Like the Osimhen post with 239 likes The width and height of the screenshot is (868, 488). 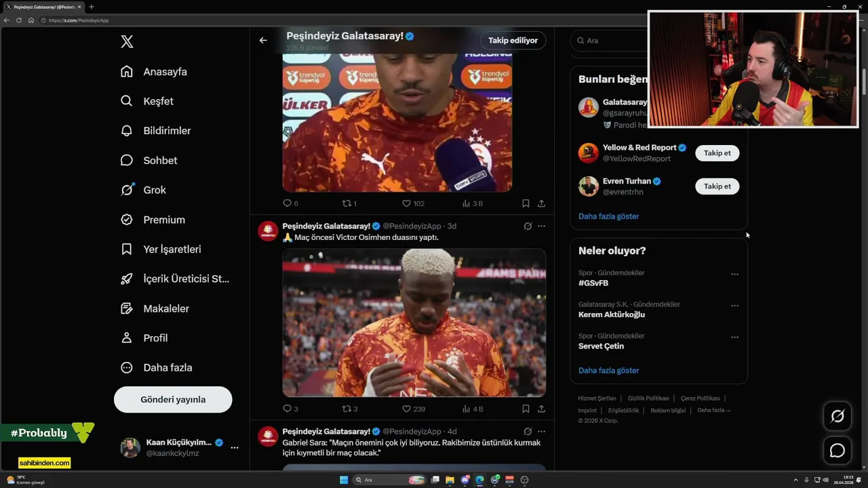[x=413, y=409]
